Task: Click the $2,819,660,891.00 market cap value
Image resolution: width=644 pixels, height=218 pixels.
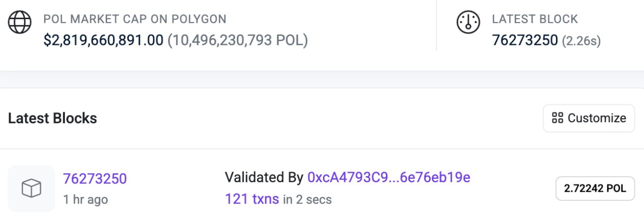Action: (x=103, y=40)
